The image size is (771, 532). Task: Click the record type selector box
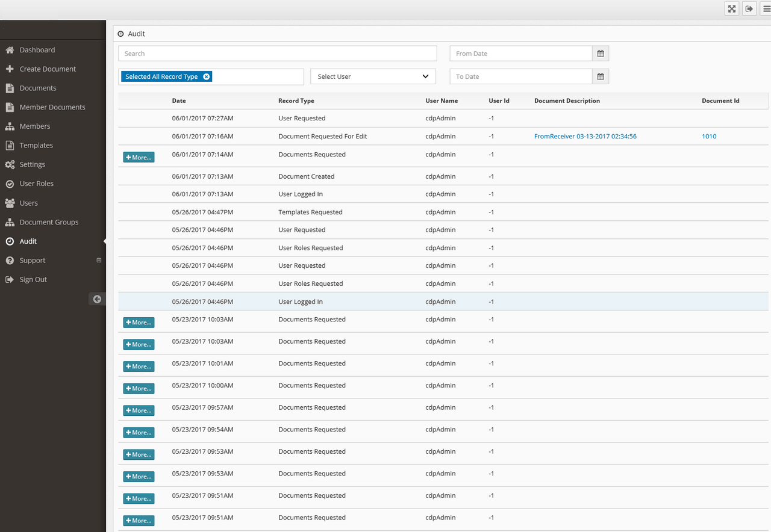click(211, 76)
